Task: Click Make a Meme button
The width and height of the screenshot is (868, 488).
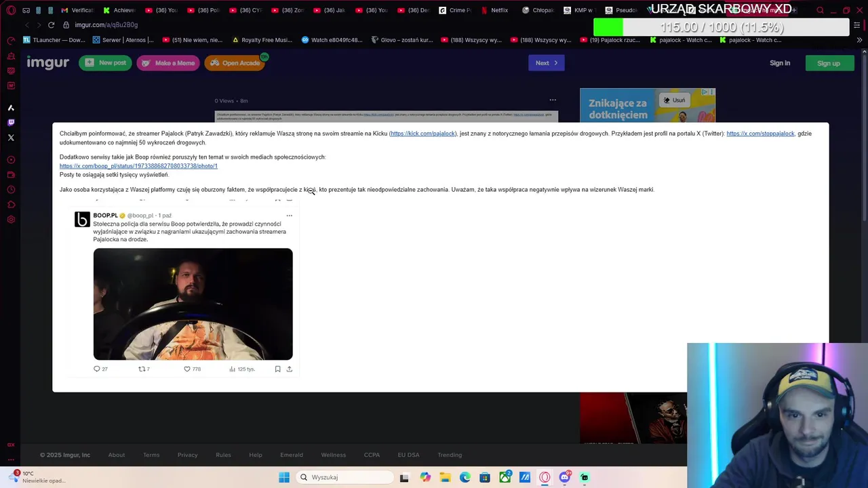Action: click(x=168, y=63)
